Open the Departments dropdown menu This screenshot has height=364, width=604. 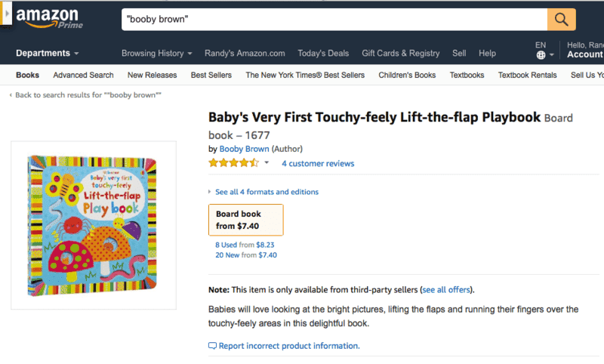(x=48, y=54)
